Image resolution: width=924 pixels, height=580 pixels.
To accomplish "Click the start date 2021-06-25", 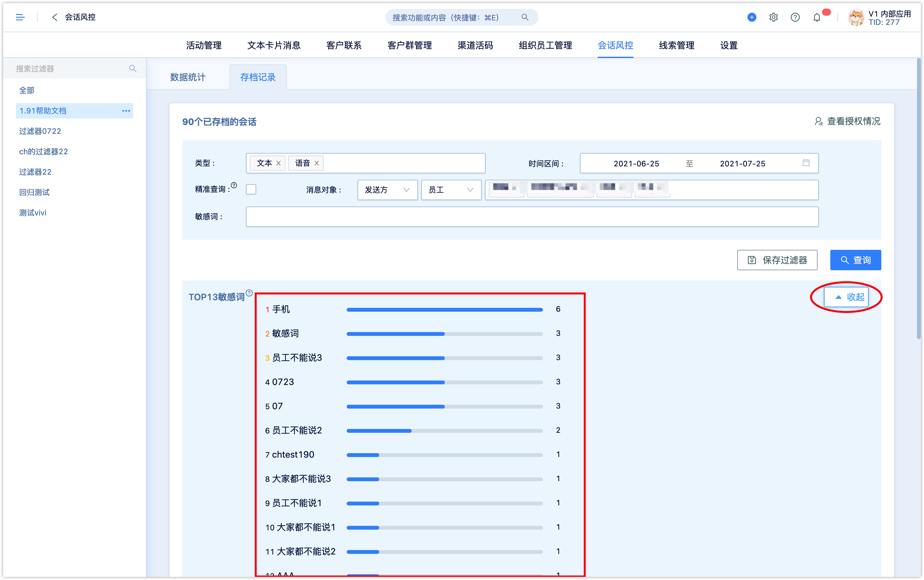I will coord(636,164).
